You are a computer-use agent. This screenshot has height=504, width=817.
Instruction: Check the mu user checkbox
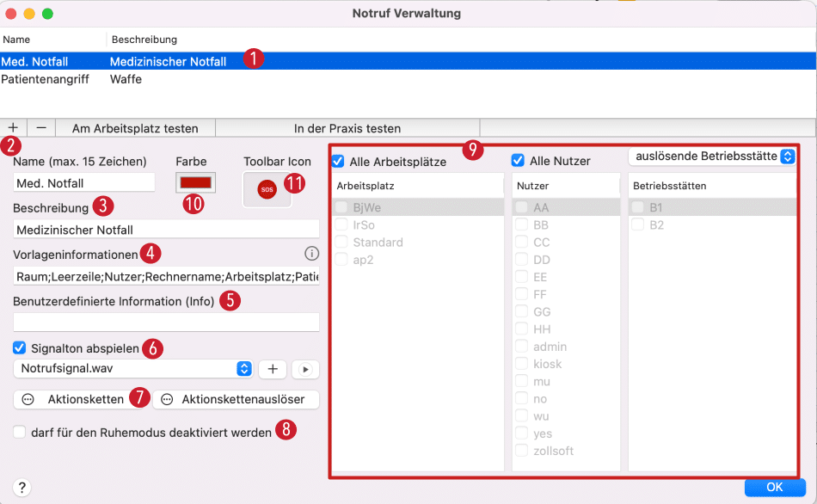click(x=521, y=381)
